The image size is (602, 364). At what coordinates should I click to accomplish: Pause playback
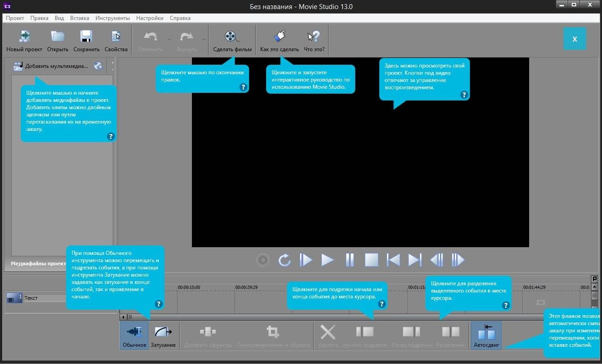(349, 260)
